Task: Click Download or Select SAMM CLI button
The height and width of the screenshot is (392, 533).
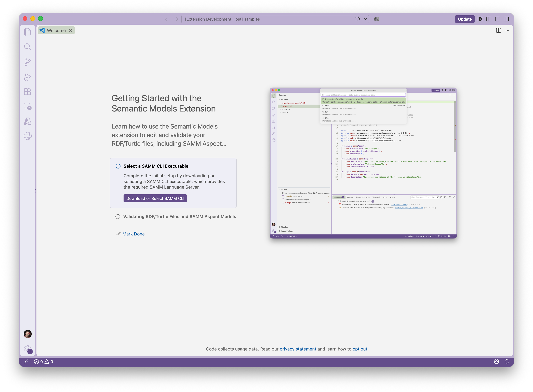Action: [155, 198]
